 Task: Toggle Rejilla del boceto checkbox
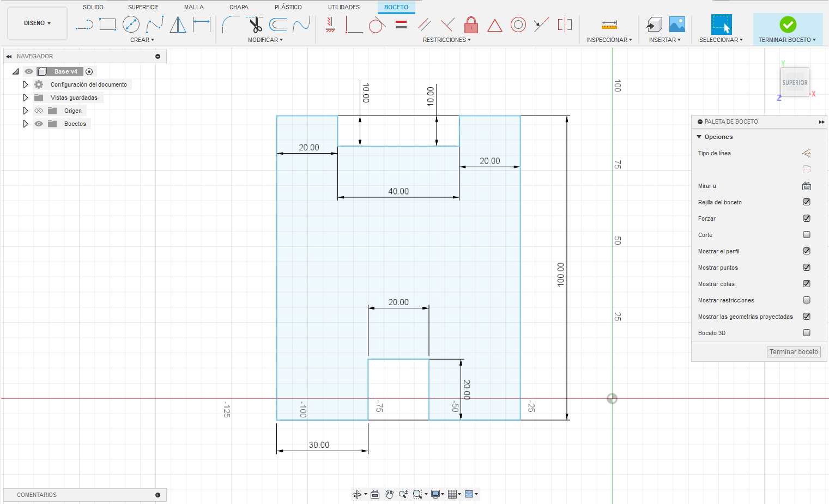coord(807,202)
